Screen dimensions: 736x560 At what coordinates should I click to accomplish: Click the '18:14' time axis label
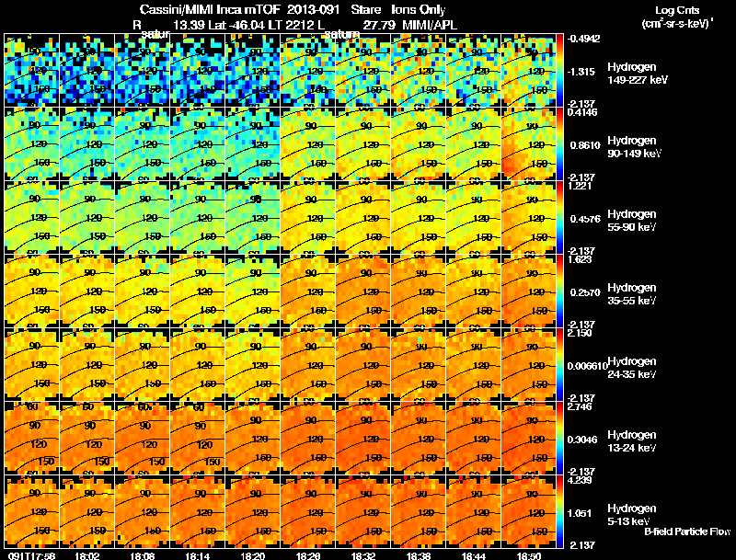(196, 555)
